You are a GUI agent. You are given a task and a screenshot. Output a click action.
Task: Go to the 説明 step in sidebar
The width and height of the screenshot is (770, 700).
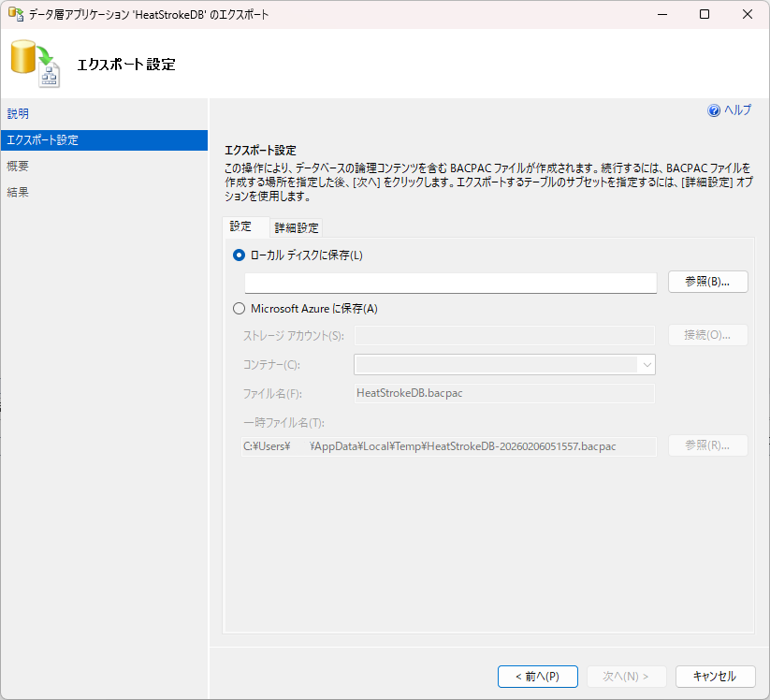tap(18, 114)
